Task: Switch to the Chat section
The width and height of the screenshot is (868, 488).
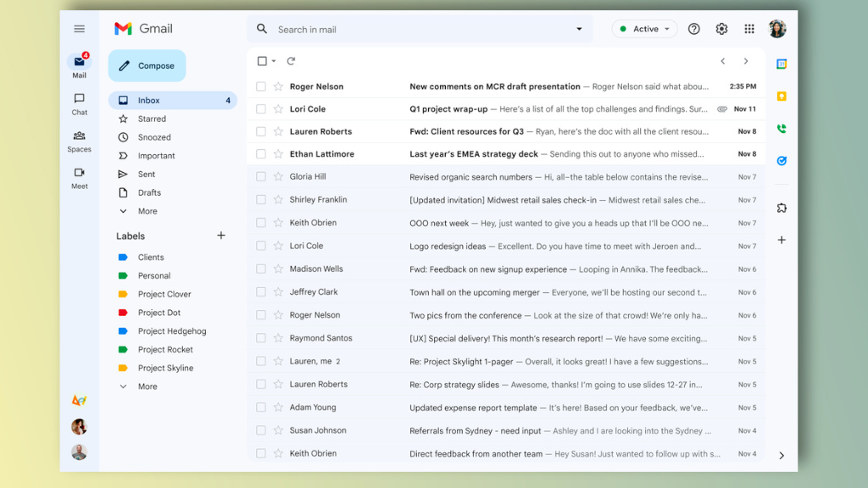Action: coord(79,103)
